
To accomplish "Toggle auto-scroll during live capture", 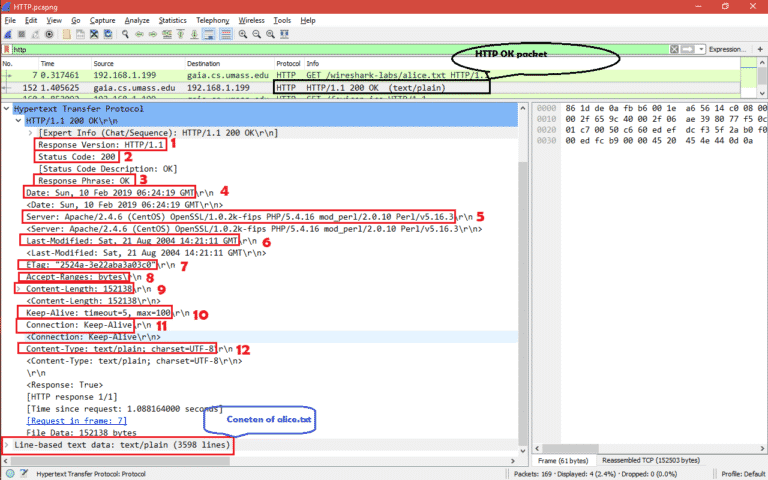I will click(x=209, y=34).
